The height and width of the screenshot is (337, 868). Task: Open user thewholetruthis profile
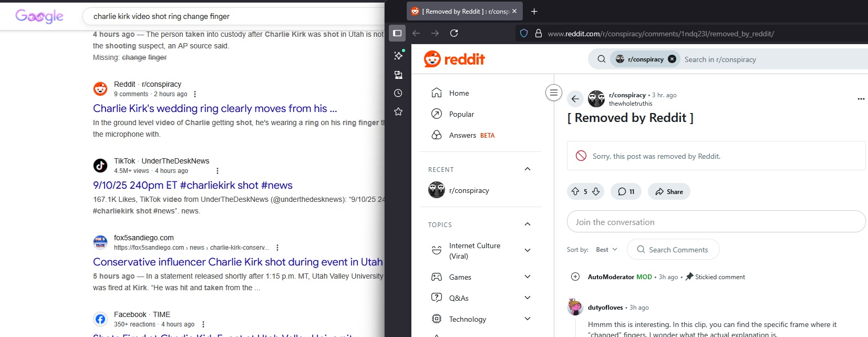[631, 104]
